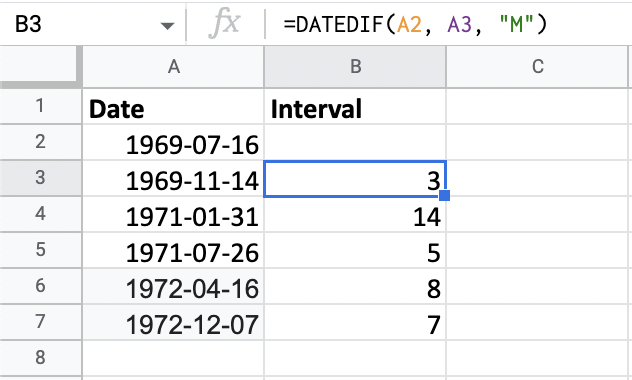The height and width of the screenshot is (380, 632).
Task: Select empty cell C1
Action: coord(537,106)
